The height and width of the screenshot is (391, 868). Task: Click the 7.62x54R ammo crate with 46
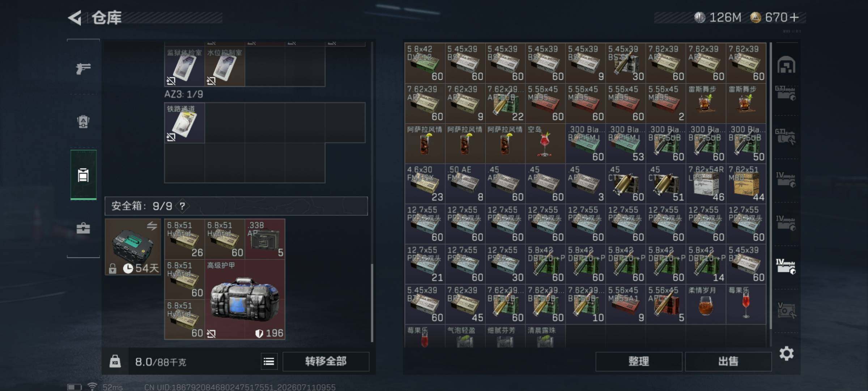[x=706, y=183]
